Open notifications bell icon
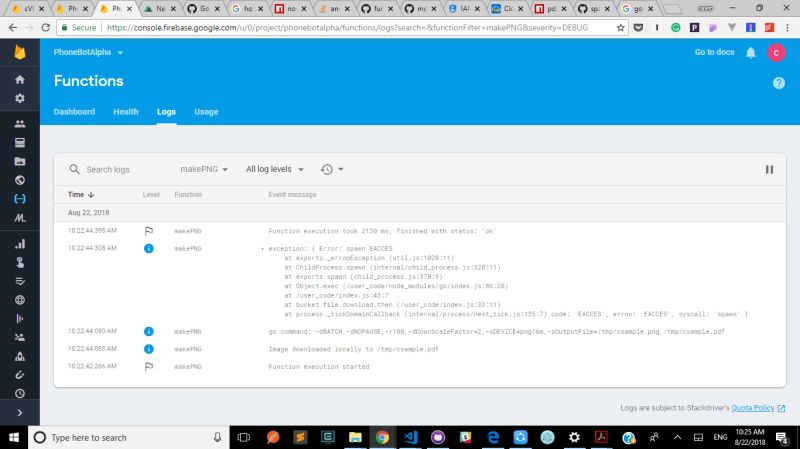The width and height of the screenshot is (800, 449). pos(751,53)
